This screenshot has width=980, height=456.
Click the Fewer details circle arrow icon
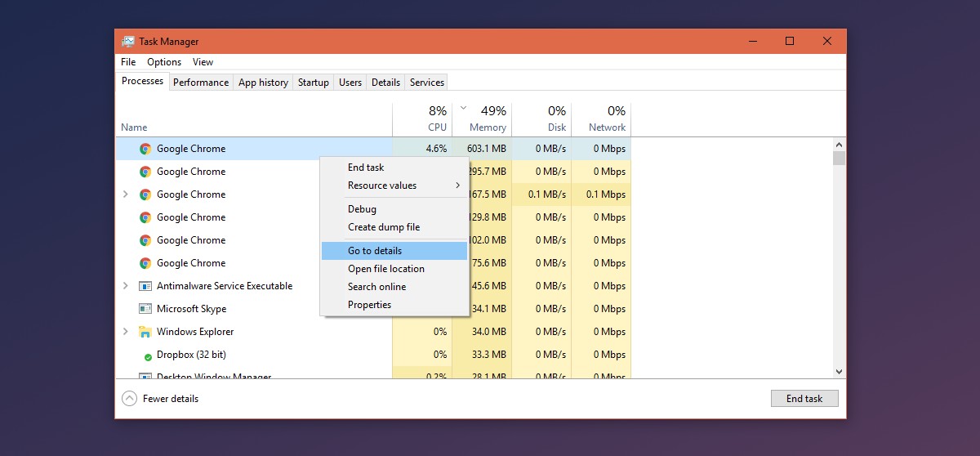tap(129, 399)
